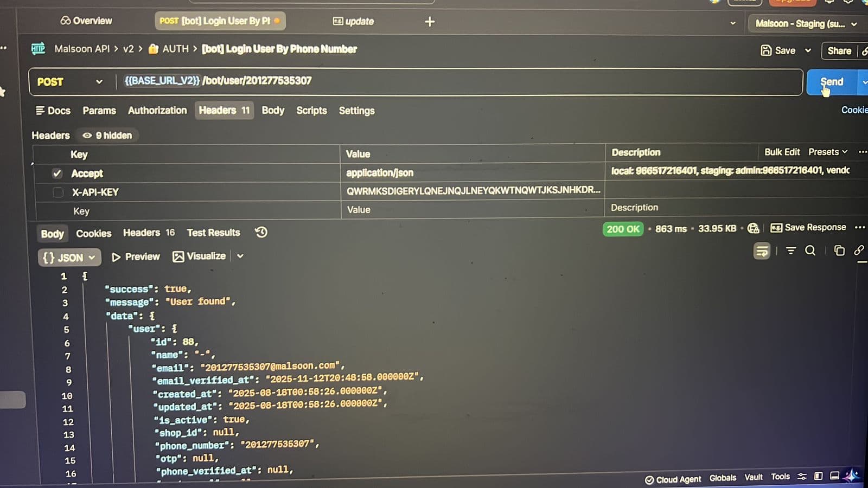Search within the response body
This screenshot has height=488, width=868.
click(810, 251)
